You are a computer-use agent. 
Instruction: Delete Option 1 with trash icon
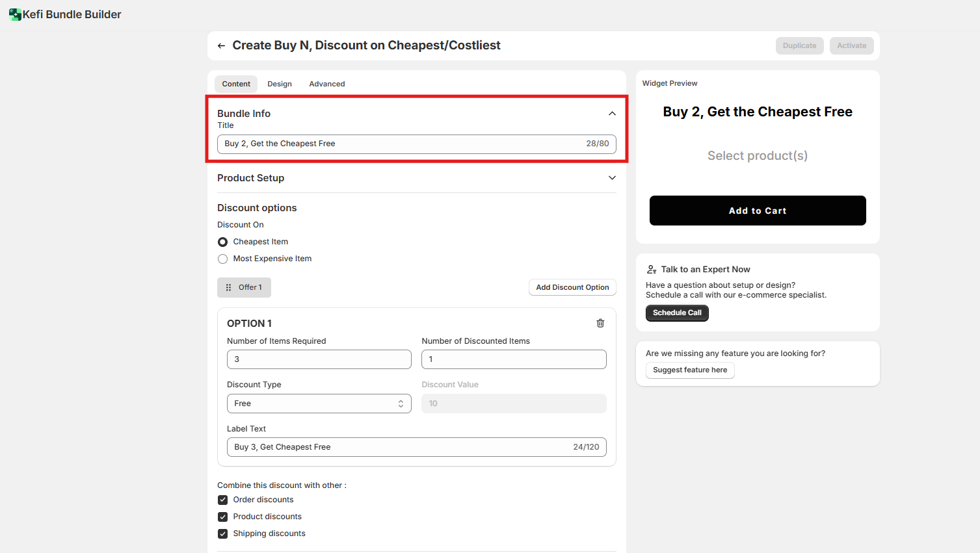click(600, 323)
